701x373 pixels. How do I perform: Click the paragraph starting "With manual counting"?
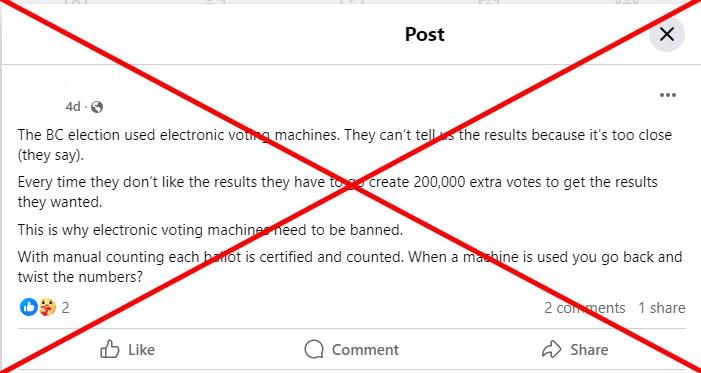point(350,267)
